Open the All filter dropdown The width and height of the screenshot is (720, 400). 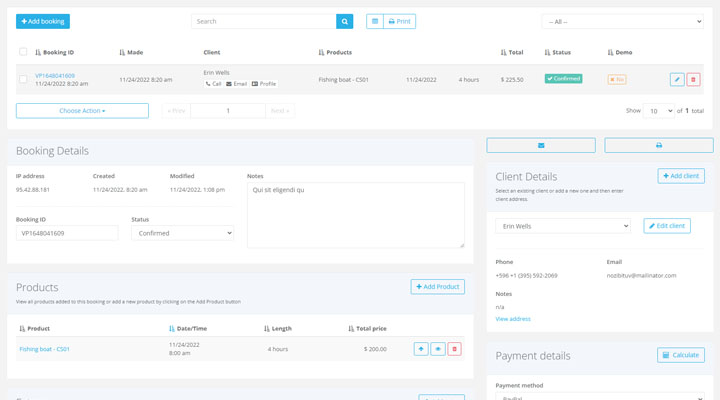point(623,22)
